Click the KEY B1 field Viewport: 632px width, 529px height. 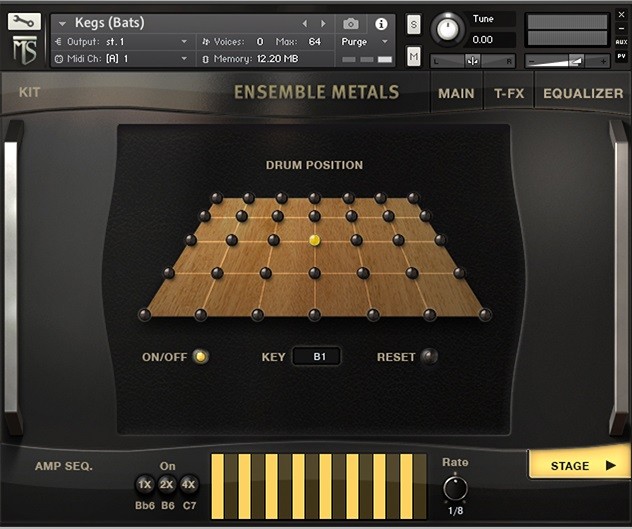pyautogui.click(x=317, y=356)
